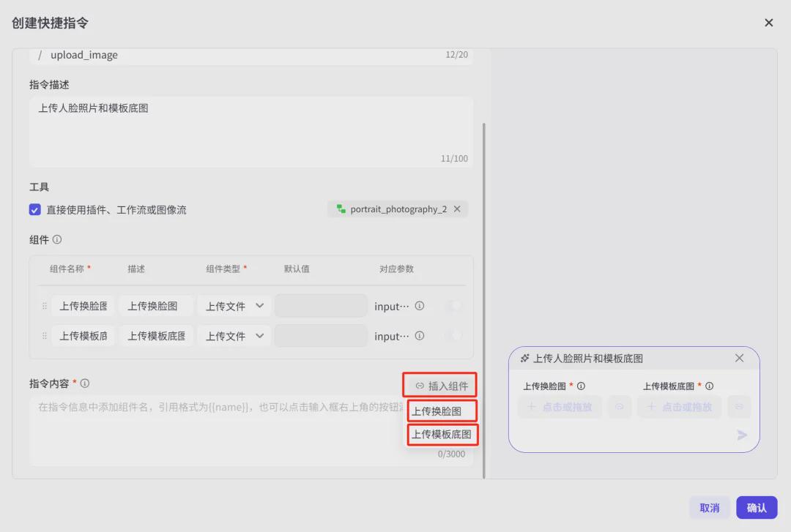Uncheck 直接使用插件、工作流或图像流

click(34, 209)
